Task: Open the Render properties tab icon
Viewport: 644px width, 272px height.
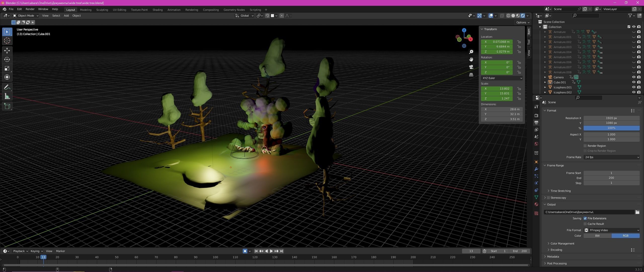Action: (x=536, y=115)
